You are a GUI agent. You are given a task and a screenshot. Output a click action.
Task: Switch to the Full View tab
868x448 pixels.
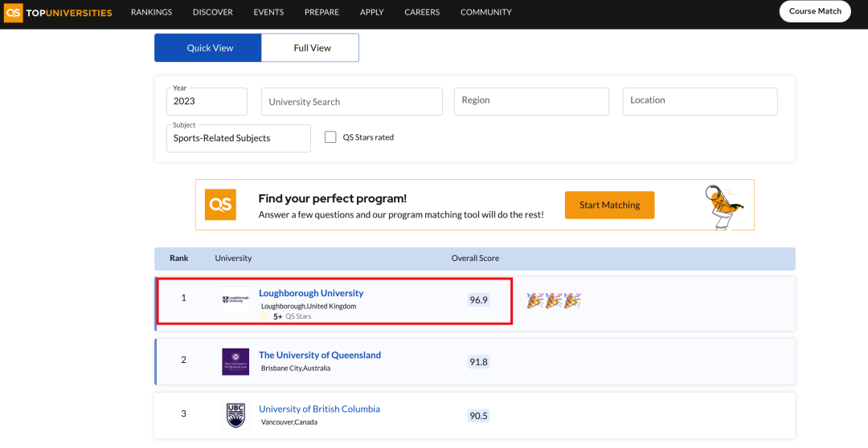(x=310, y=47)
